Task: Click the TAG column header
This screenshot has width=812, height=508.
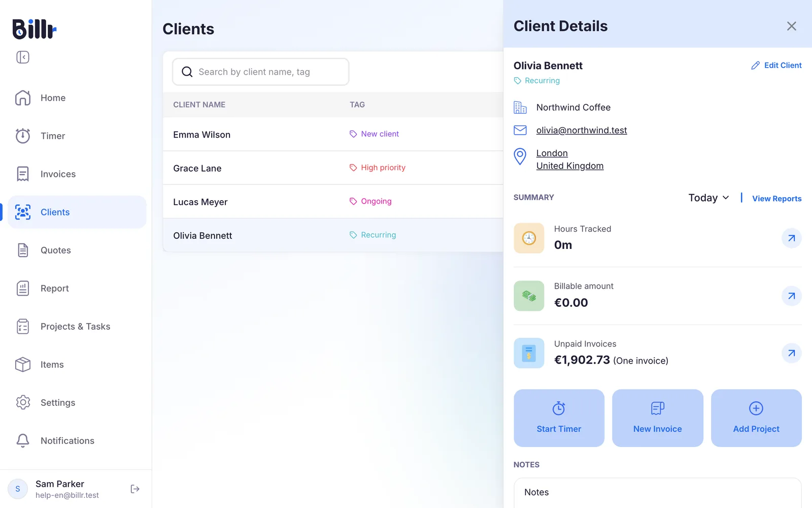Action: (x=357, y=104)
